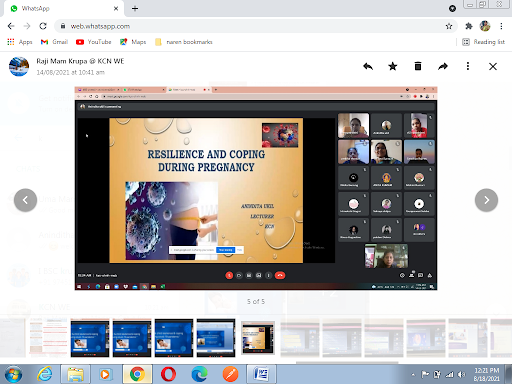This screenshot has width=512, height=384.
Task: Show hidden system tray icons
Action: tap(413, 375)
